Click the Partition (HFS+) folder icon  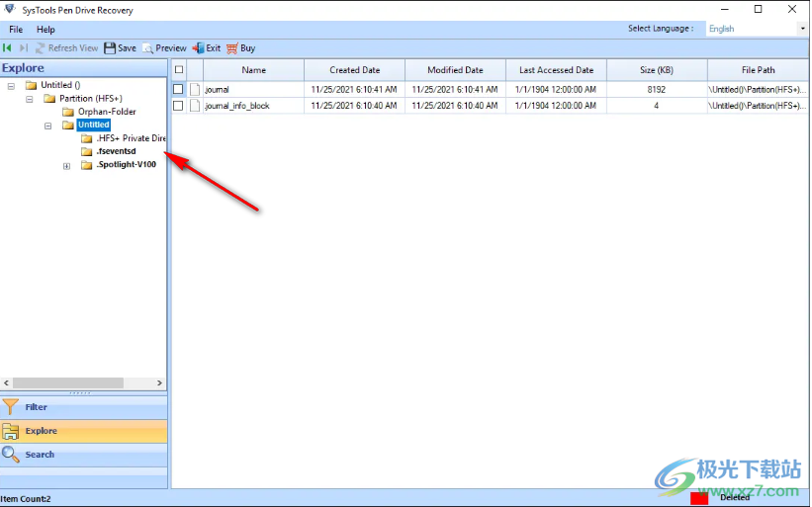pyautogui.click(x=49, y=98)
